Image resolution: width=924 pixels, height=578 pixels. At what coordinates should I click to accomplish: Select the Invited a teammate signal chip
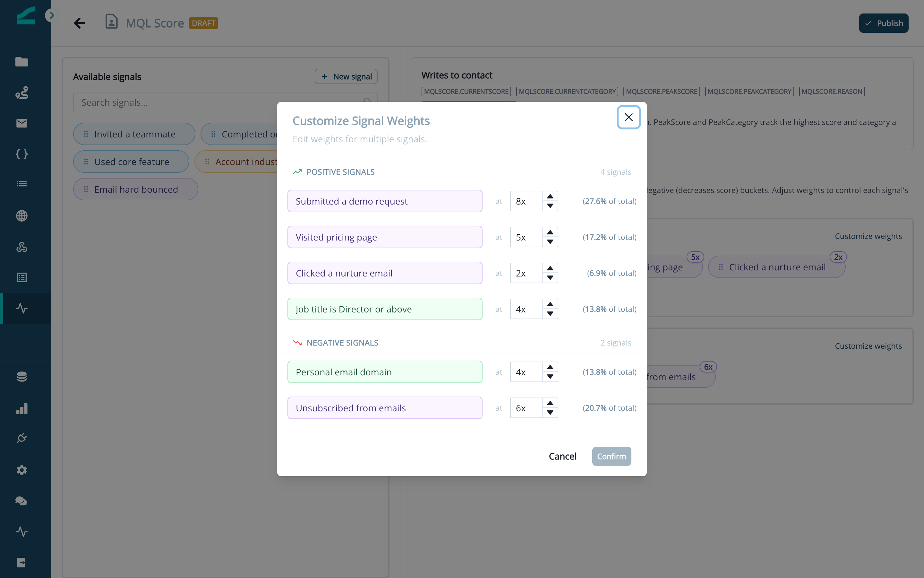(x=134, y=134)
